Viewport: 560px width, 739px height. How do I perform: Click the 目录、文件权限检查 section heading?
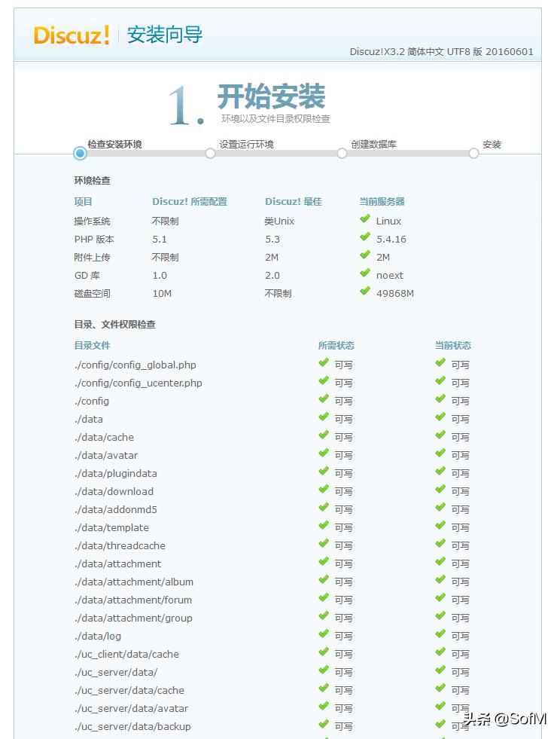coord(115,324)
